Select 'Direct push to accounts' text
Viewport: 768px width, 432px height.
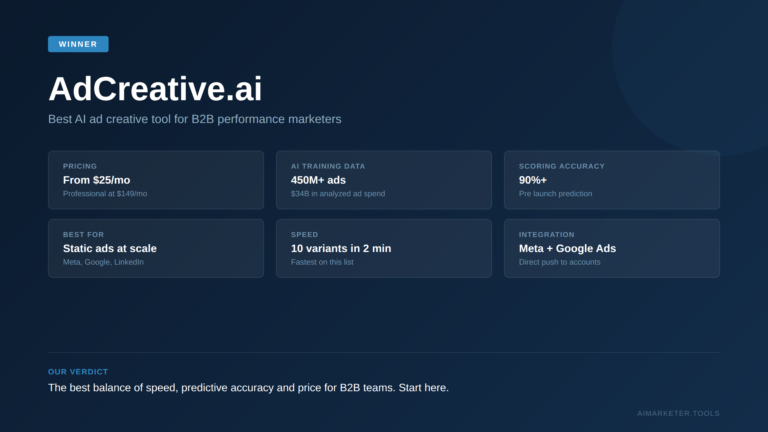pos(559,262)
